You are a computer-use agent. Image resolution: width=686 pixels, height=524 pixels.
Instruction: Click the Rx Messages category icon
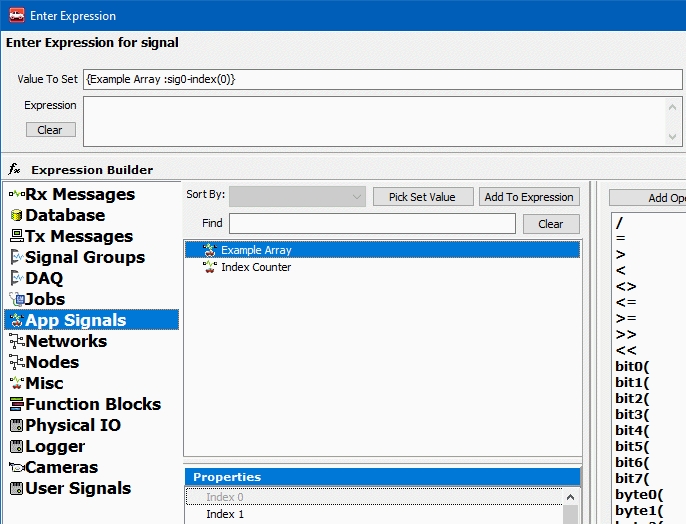[16, 194]
